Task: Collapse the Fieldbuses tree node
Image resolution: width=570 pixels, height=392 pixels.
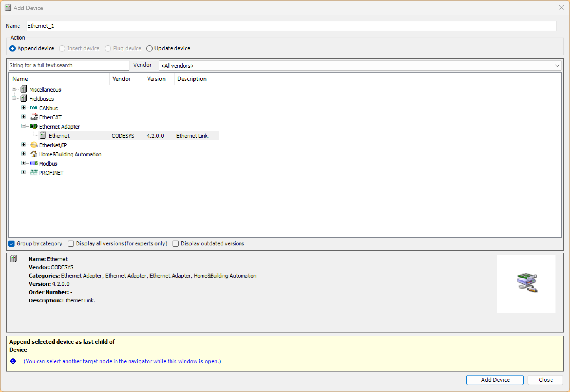Action: [x=14, y=98]
